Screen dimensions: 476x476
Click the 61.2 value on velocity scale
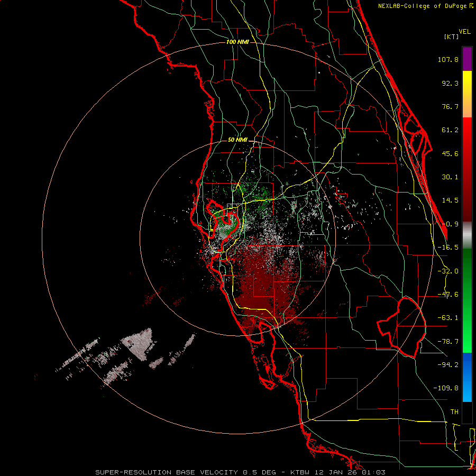tap(450, 130)
